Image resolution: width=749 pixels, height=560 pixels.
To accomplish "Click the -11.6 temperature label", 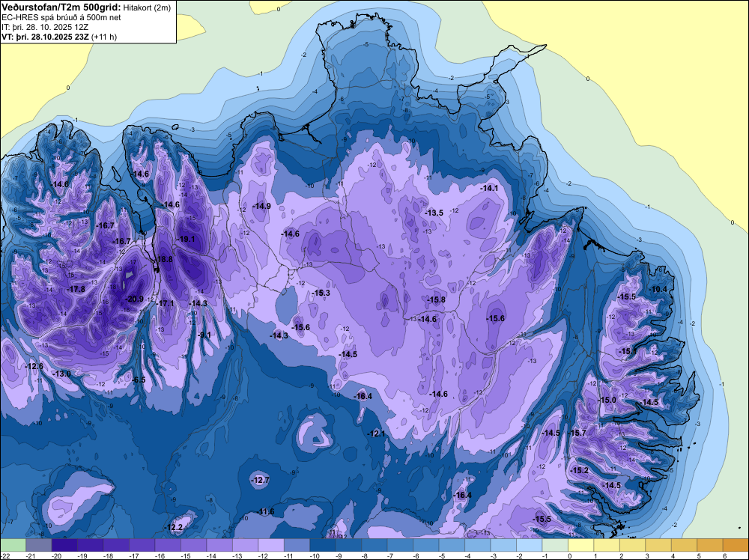I will [x=266, y=512].
